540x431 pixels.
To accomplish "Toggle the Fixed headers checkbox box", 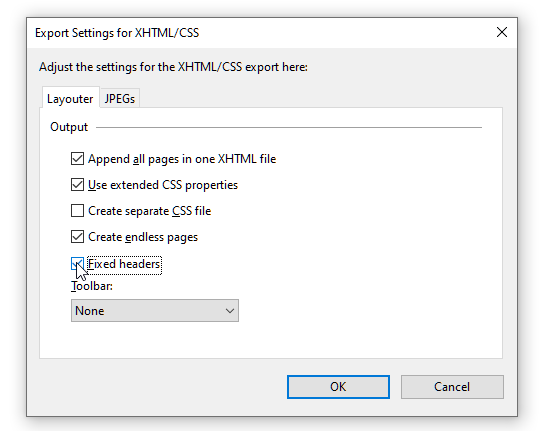I will 77,264.
